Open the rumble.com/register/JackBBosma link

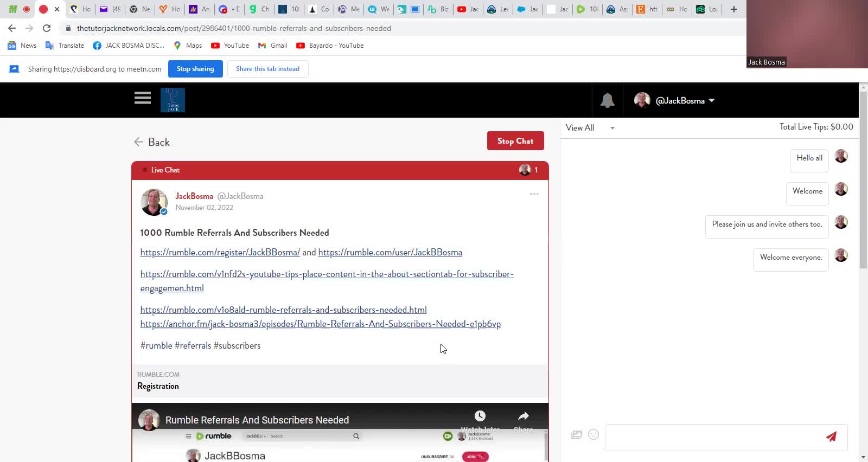pos(220,252)
